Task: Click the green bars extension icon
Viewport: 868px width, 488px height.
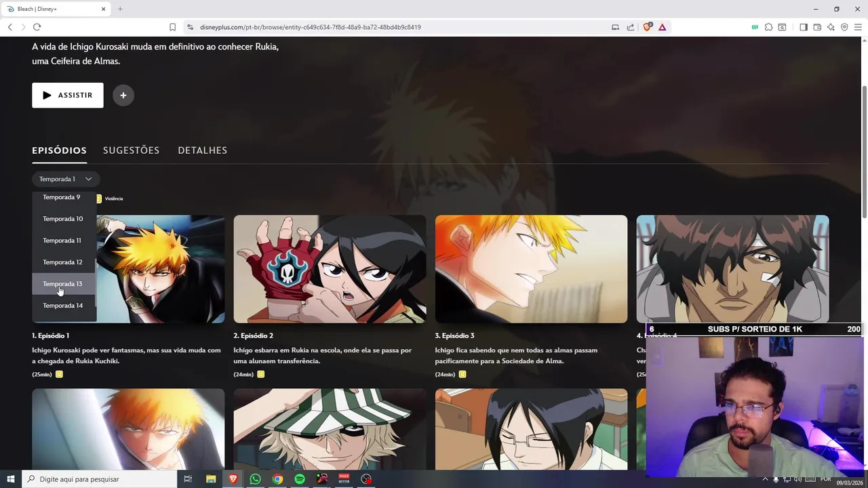Action: point(755,27)
